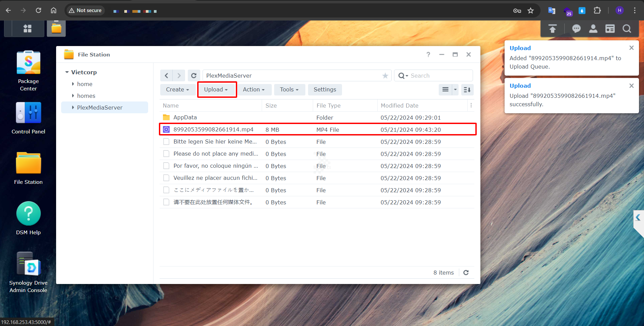Collapse the Vietcorp root tree node
Screen dimensions: 644x326
(x=67, y=72)
